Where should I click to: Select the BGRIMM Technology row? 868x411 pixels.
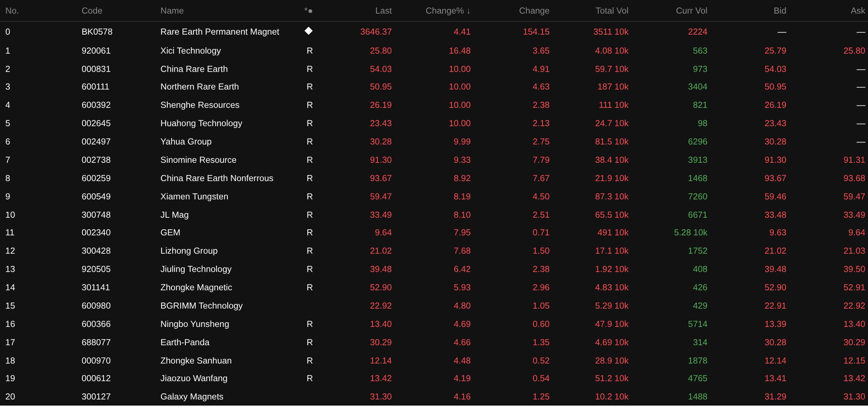[201, 306]
